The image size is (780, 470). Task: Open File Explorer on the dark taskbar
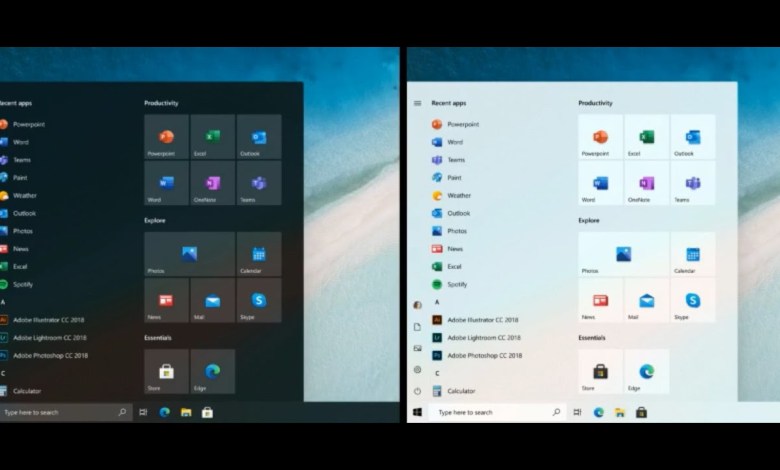(186, 412)
